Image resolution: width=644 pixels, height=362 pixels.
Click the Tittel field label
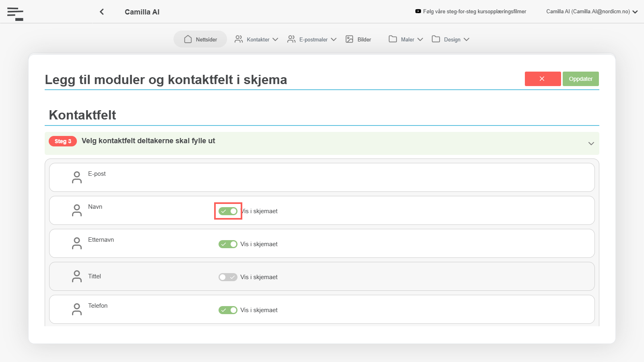[x=95, y=276]
